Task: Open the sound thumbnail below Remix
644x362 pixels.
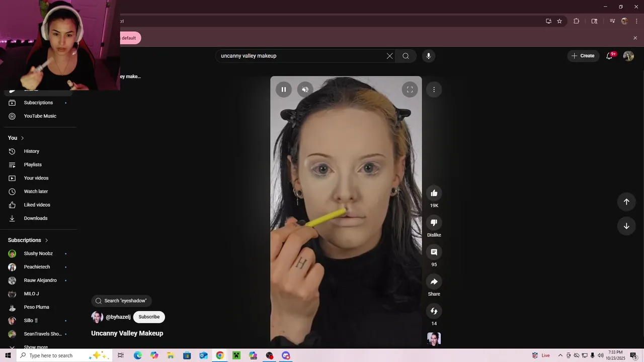Action: (x=434, y=339)
